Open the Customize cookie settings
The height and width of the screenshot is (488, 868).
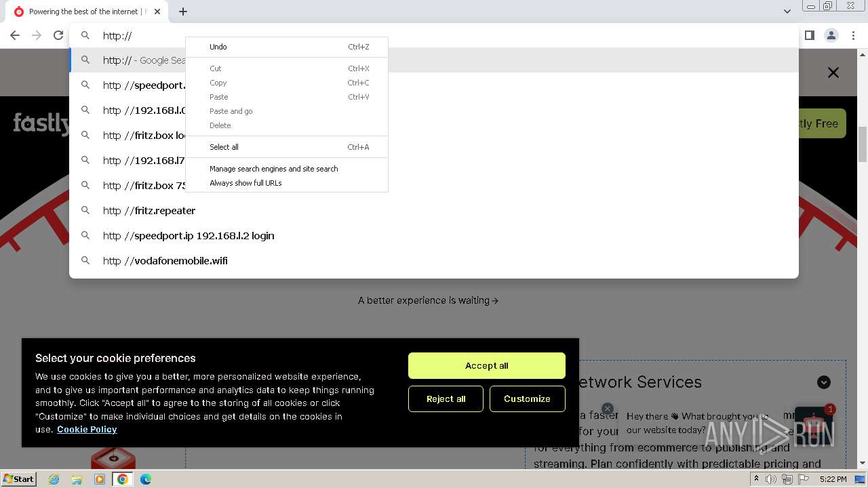point(527,399)
